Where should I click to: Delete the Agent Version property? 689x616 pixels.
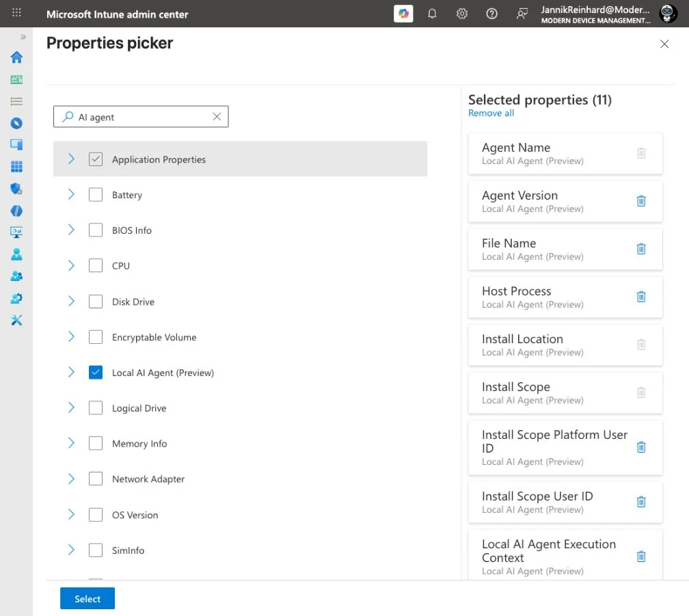point(641,201)
